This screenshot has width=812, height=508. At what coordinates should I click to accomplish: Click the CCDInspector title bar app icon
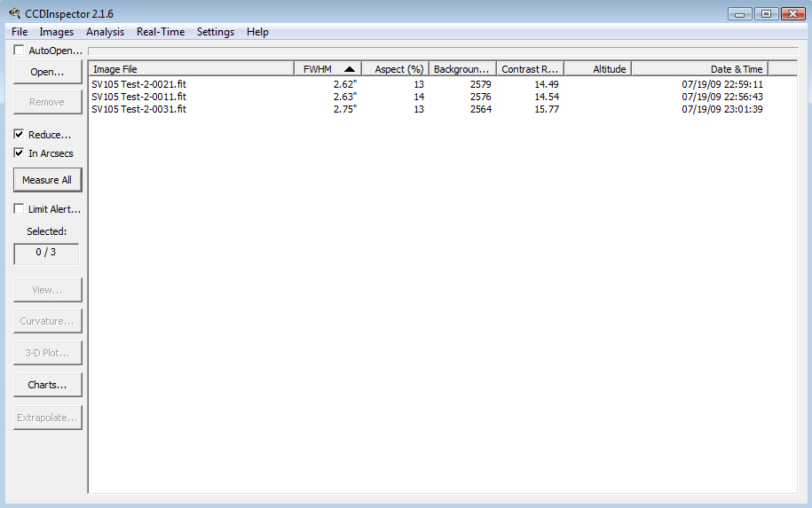14,13
